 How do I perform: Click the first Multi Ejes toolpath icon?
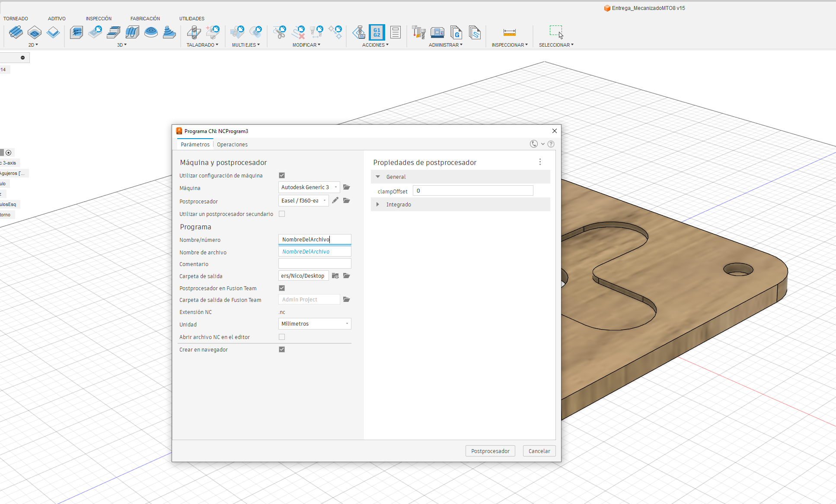click(x=237, y=32)
